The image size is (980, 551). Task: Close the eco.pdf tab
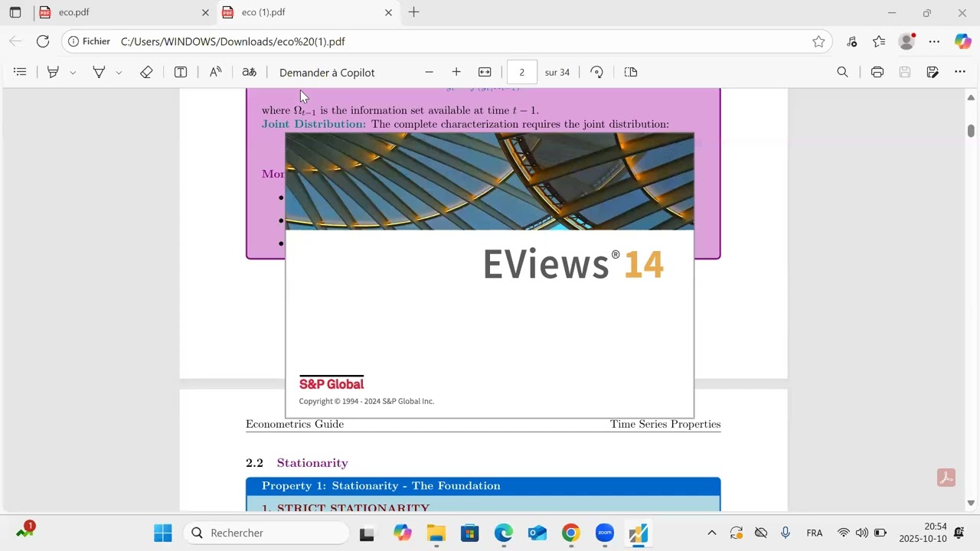point(205,12)
